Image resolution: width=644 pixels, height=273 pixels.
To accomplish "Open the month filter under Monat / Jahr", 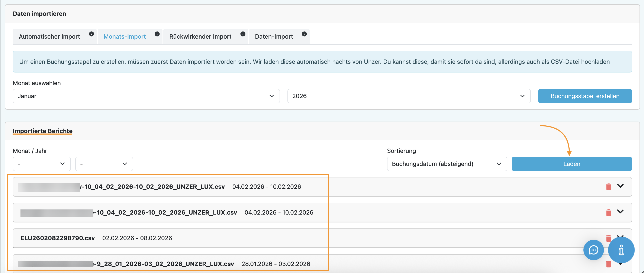I will 42,164.
